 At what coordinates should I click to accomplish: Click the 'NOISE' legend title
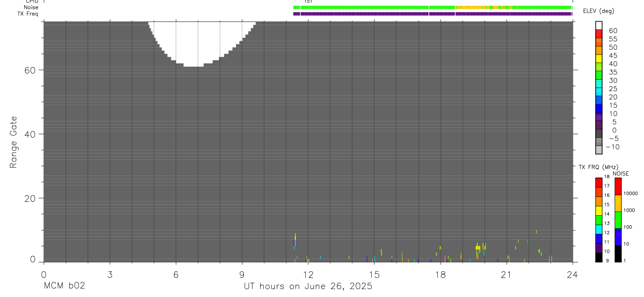[x=620, y=174]
